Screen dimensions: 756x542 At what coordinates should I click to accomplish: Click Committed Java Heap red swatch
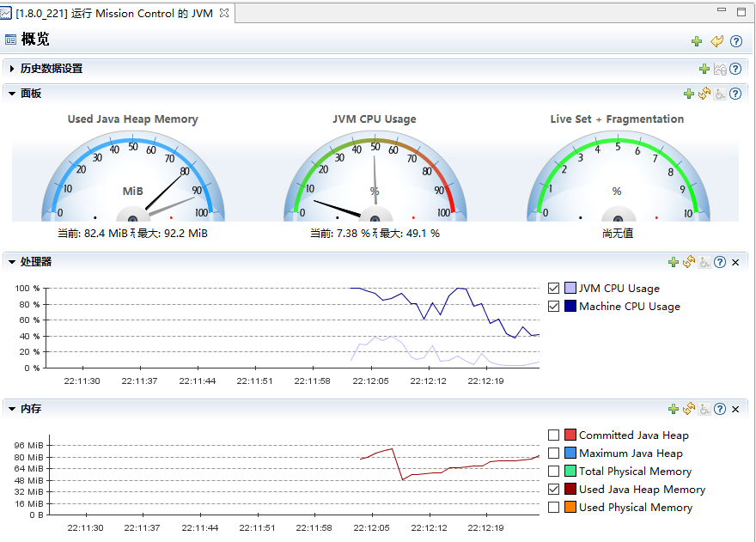click(570, 435)
